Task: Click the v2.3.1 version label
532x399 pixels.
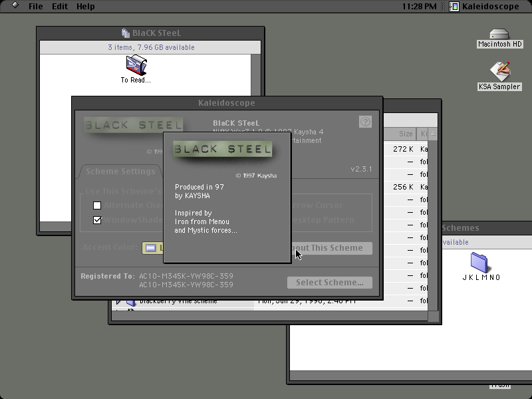Action: click(361, 169)
